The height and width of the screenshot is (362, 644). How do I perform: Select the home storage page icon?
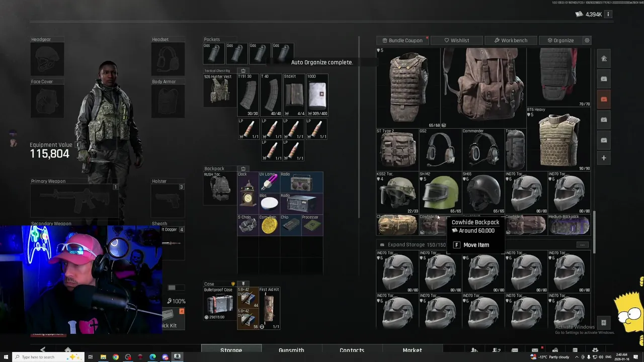[x=604, y=58]
